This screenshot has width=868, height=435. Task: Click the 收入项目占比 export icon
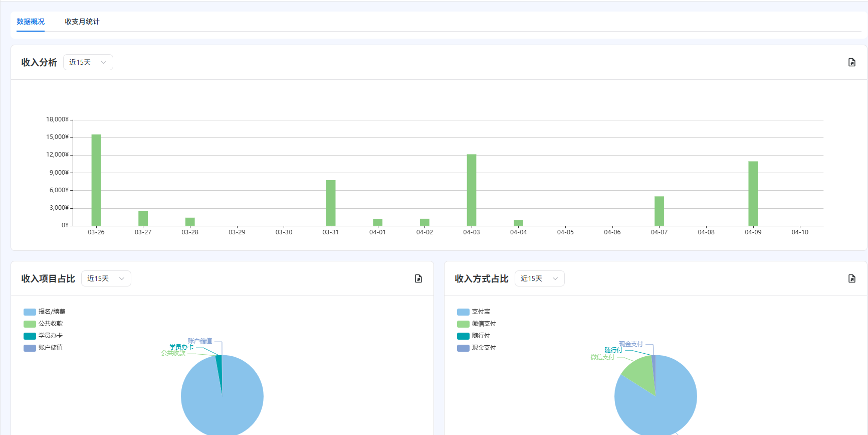point(418,278)
